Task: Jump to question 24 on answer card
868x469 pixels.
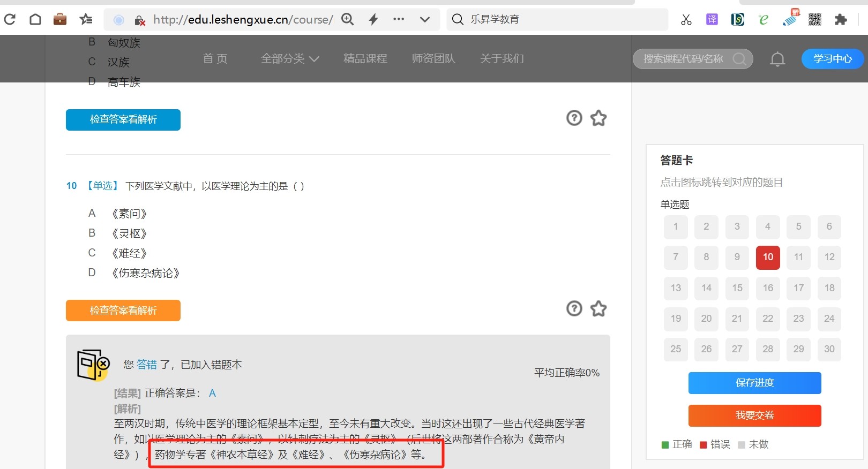Action: click(x=829, y=319)
